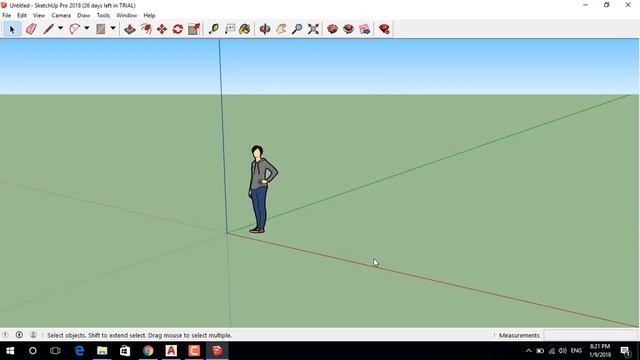Open the 3D Warehouse icon

[x=333, y=29]
